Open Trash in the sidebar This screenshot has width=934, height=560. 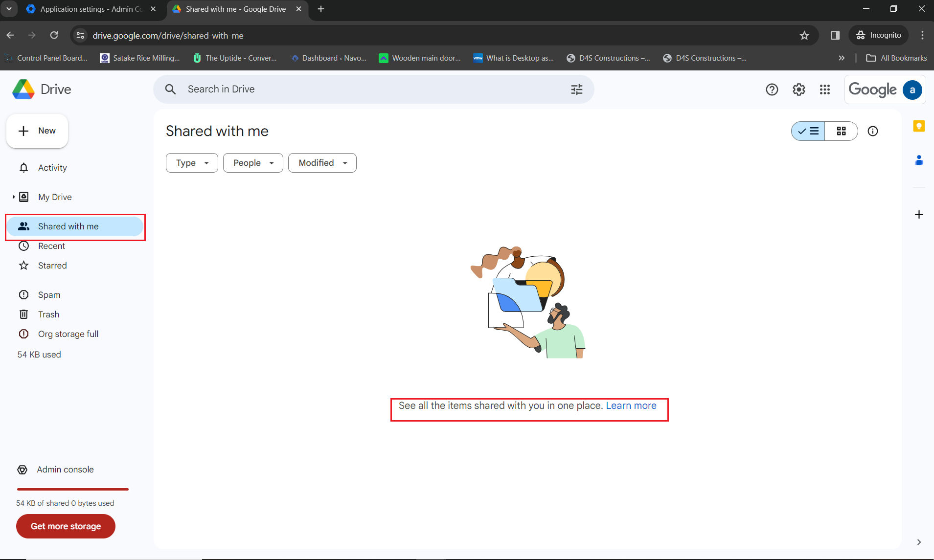pos(48,314)
